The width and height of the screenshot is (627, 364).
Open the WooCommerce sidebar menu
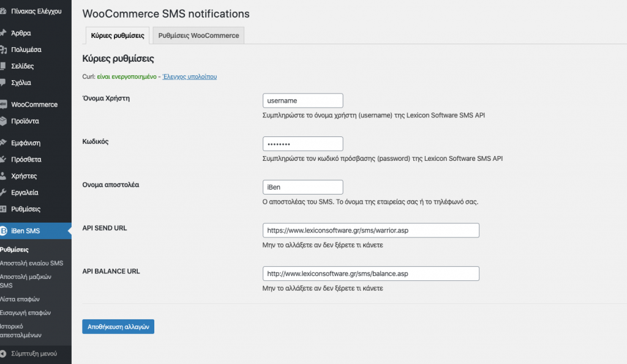tap(36, 105)
